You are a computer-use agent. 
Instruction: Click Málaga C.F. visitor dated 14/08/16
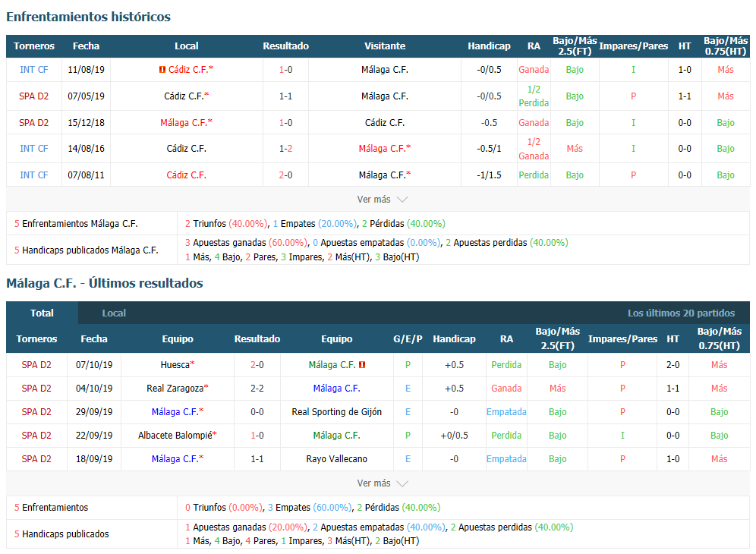click(x=385, y=149)
